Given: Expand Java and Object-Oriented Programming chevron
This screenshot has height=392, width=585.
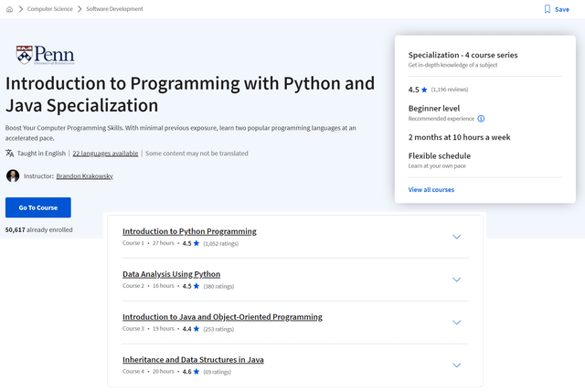Looking at the screenshot, I should [x=457, y=323].
